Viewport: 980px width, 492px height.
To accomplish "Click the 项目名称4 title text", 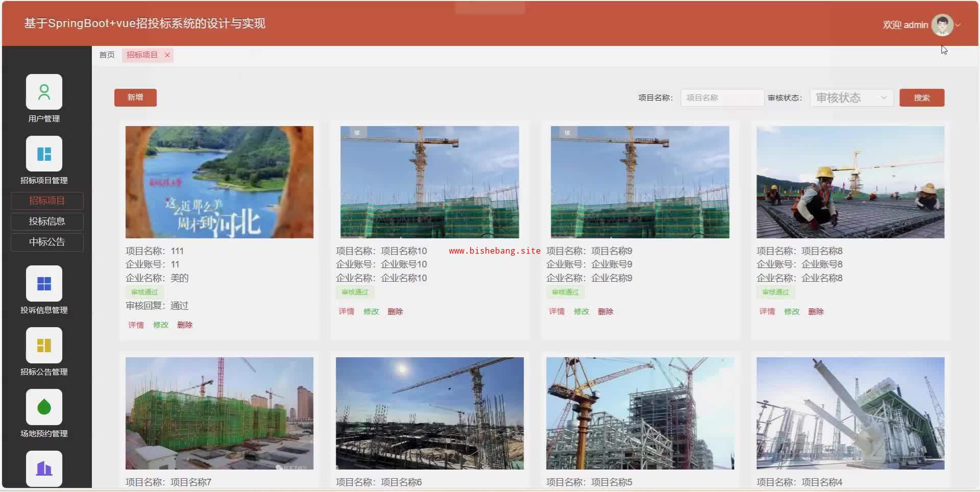I will pos(822,482).
